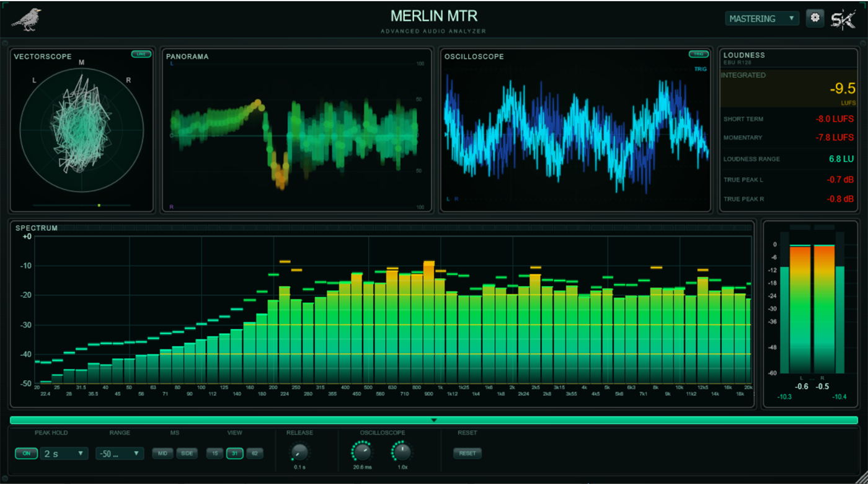Click the SK brand logo

tap(843, 19)
